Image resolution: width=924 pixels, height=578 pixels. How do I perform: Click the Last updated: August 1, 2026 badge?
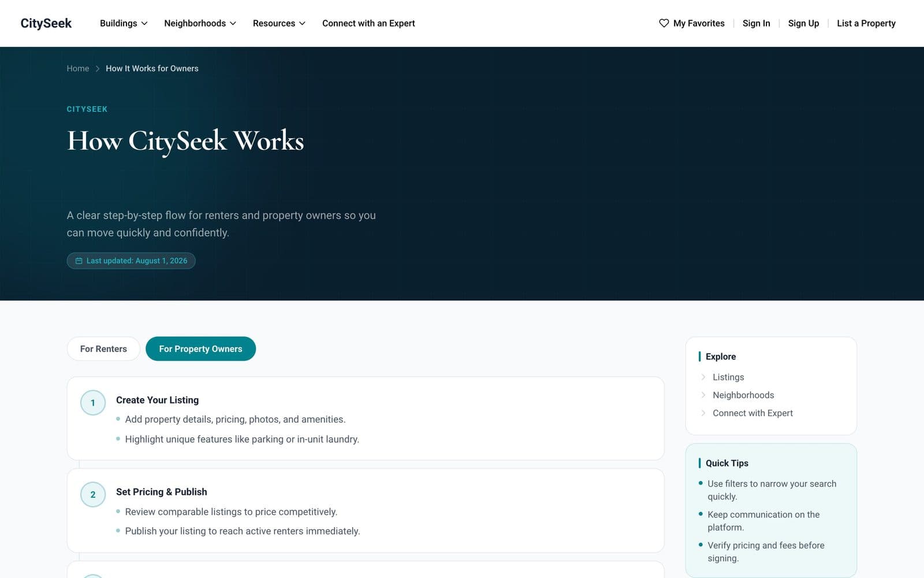point(131,261)
